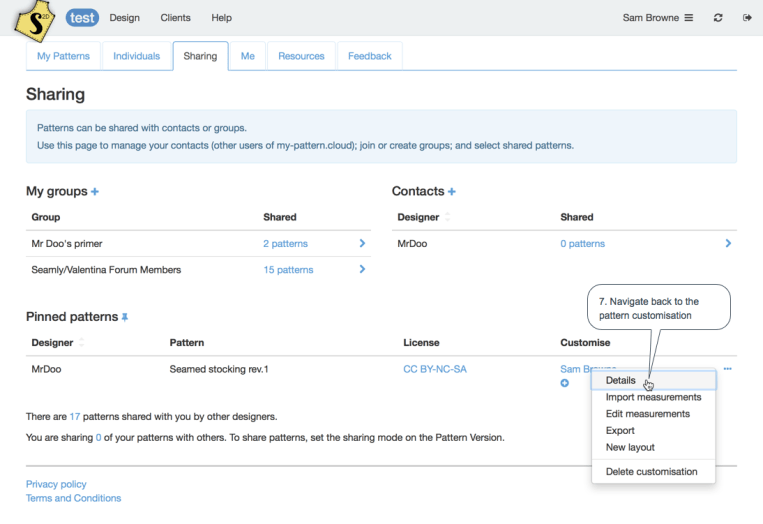The height and width of the screenshot is (524, 763).
Task: Click the ellipsis icon on Seamed stocking row
Action: 727,369
